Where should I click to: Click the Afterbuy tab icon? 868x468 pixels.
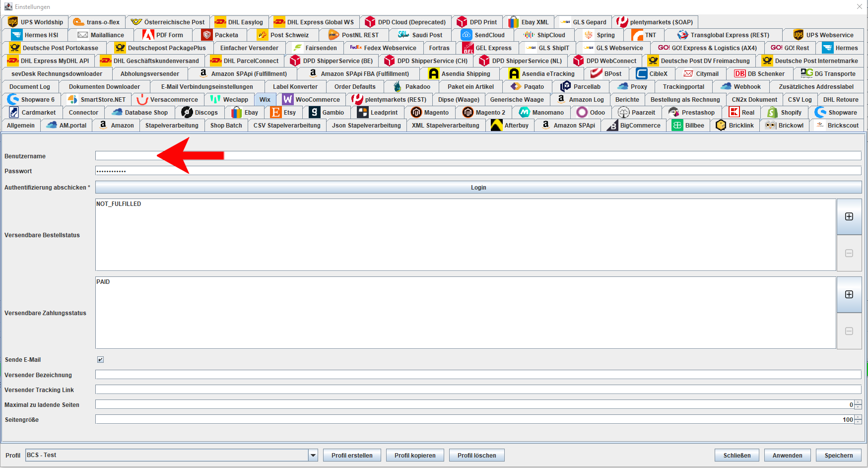496,125
